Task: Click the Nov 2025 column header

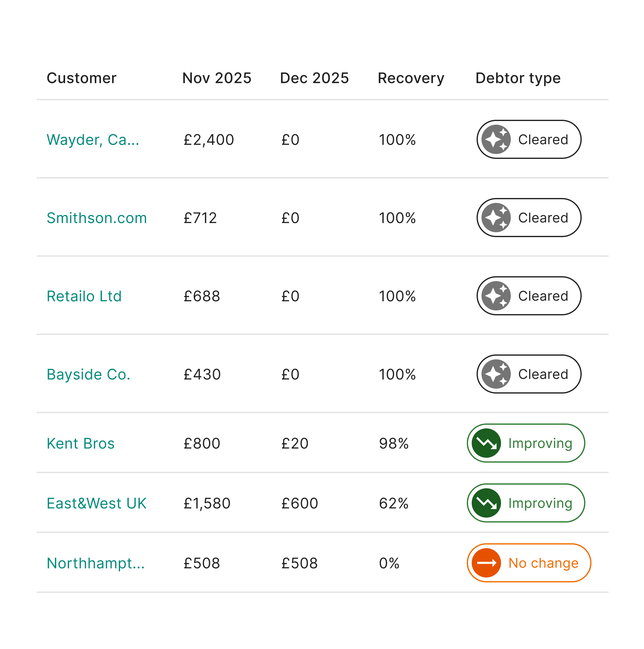Action: click(217, 78)
